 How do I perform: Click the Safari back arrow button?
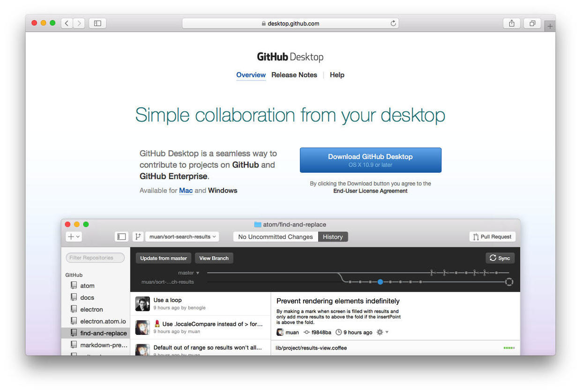[67, 23]
